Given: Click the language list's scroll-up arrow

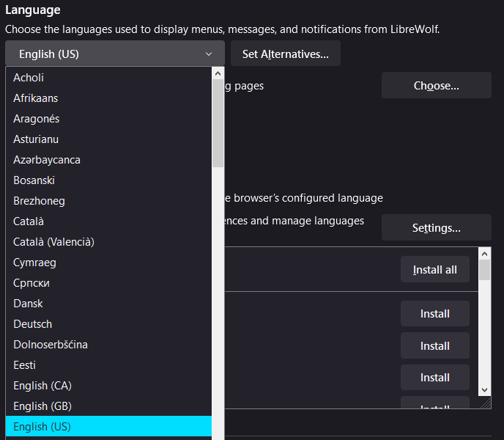Looking at the screenshot, I should tap(218, 73).
